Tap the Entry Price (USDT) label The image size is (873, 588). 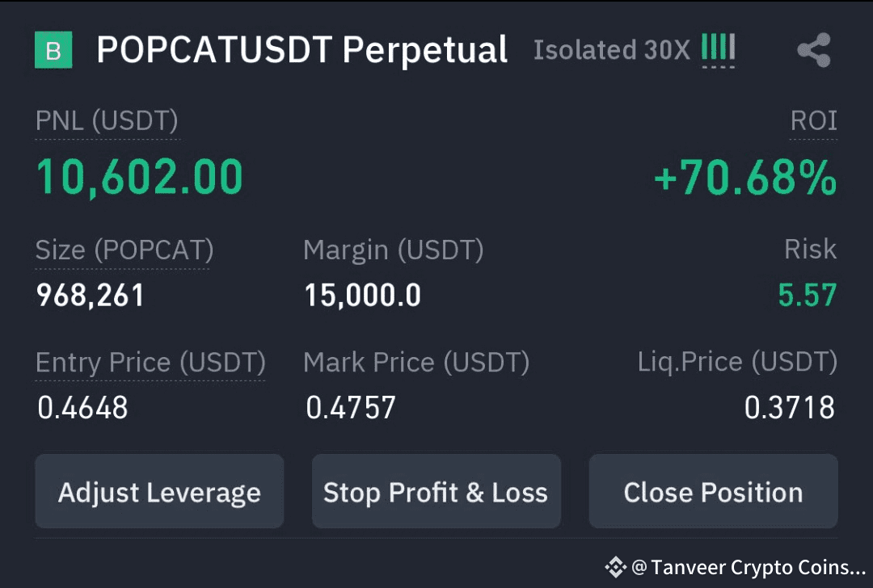click(x=150, y=363)
